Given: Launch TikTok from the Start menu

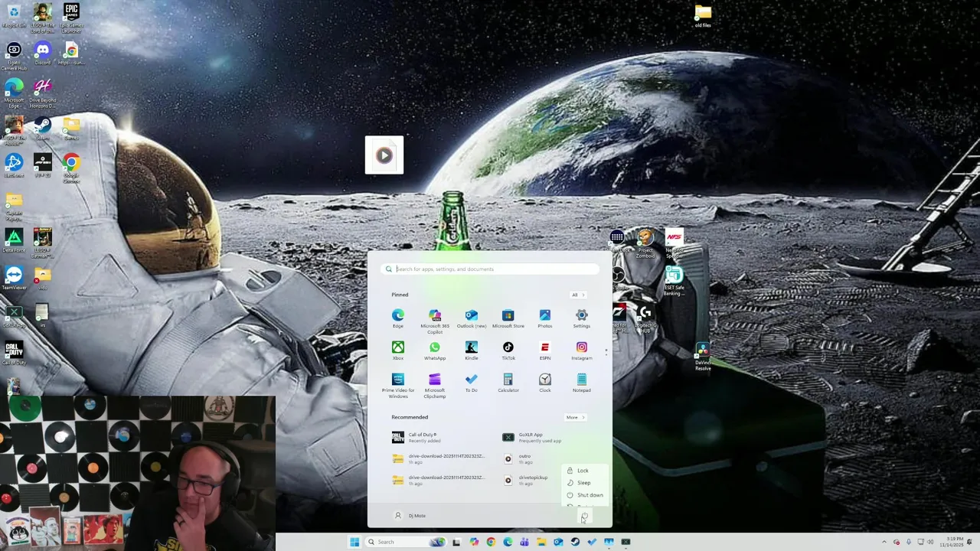Looking at the screenshot, I should tap(508, 350).
